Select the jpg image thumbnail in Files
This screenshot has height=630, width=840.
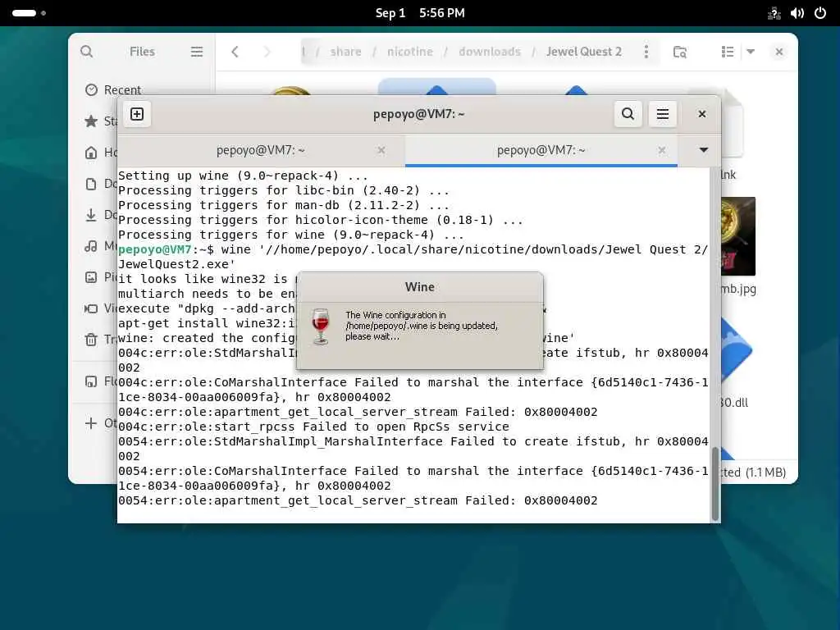(x=737, y=236)
